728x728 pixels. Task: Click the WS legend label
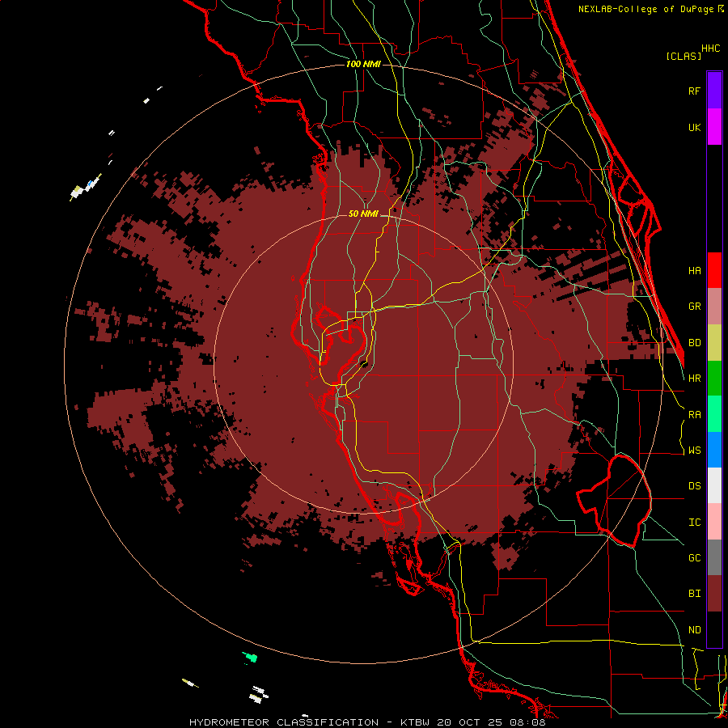coord(695,451)
